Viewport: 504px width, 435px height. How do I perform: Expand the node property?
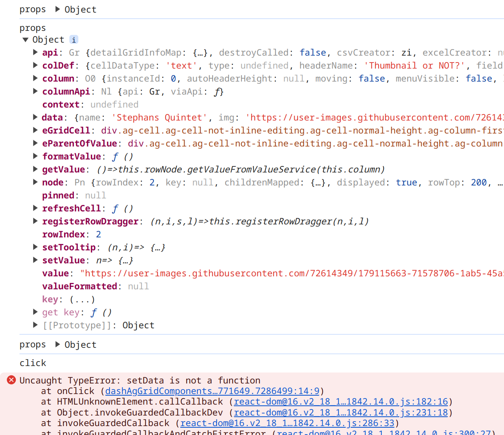(x=35, y=182)
